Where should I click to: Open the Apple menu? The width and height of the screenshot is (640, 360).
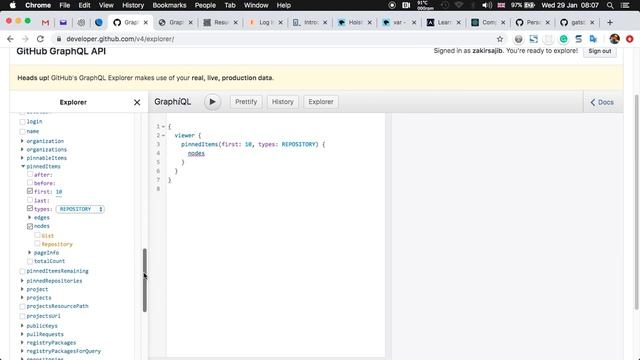(x=13, y=5)
